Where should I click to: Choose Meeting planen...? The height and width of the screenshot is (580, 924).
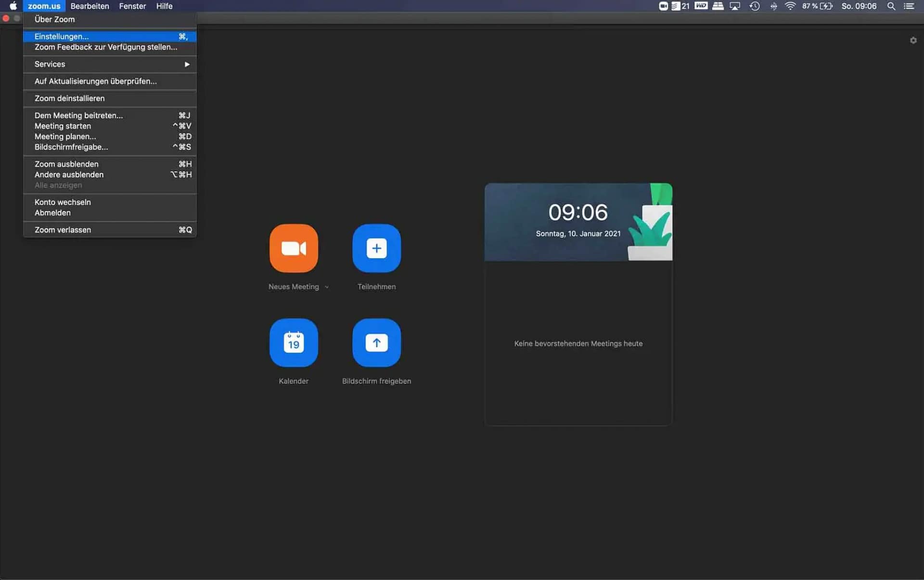tap(110, 137)
